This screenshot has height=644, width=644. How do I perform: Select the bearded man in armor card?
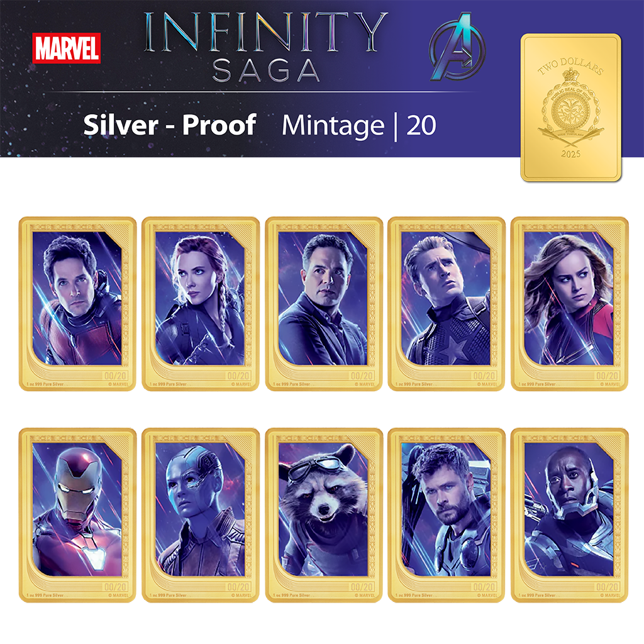click(447, 515)
